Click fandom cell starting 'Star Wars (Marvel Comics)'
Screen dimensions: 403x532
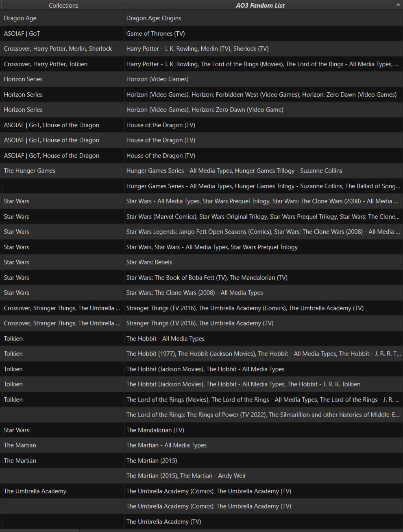click(264, 216)
